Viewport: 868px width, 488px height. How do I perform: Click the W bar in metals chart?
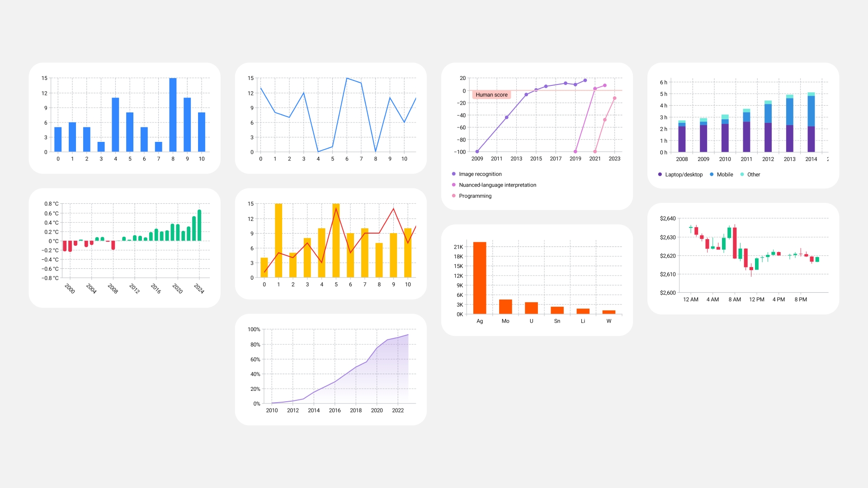[x=609, y=312]
